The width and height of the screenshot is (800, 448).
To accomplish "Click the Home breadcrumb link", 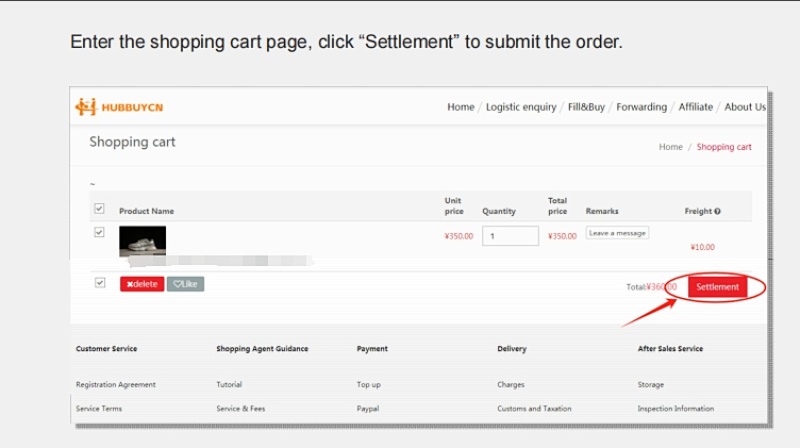I will (670, 147).
